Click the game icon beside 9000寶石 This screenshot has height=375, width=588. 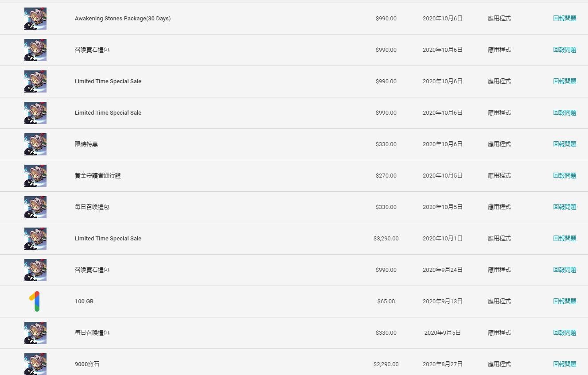pyautogui.click(x=35, y=364)
